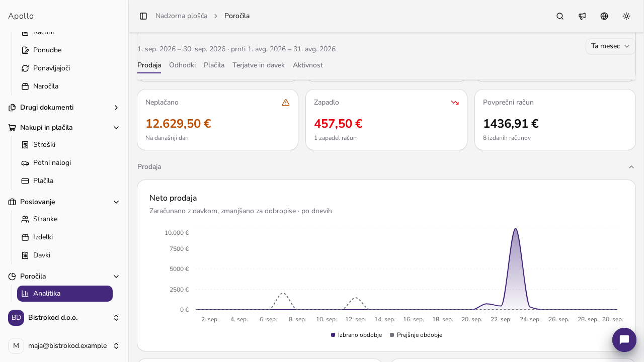This screenshot has width=644, height=362.
Task: Collapse Poročila sidebar section
Action: (x=64, y=277)
